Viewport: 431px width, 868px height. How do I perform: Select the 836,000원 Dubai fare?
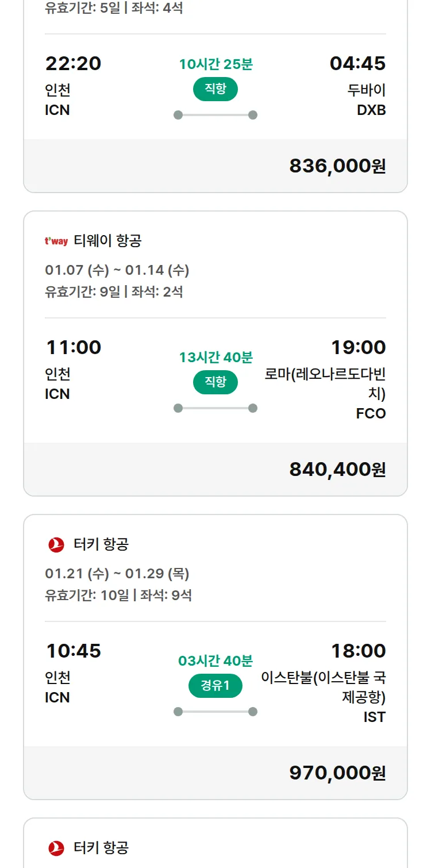click(x=337, y=166)
